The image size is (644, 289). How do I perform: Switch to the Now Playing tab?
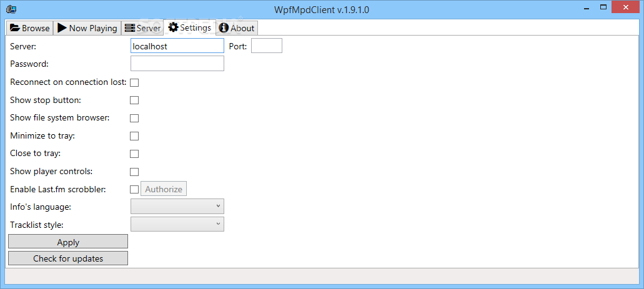click(87, 28)
